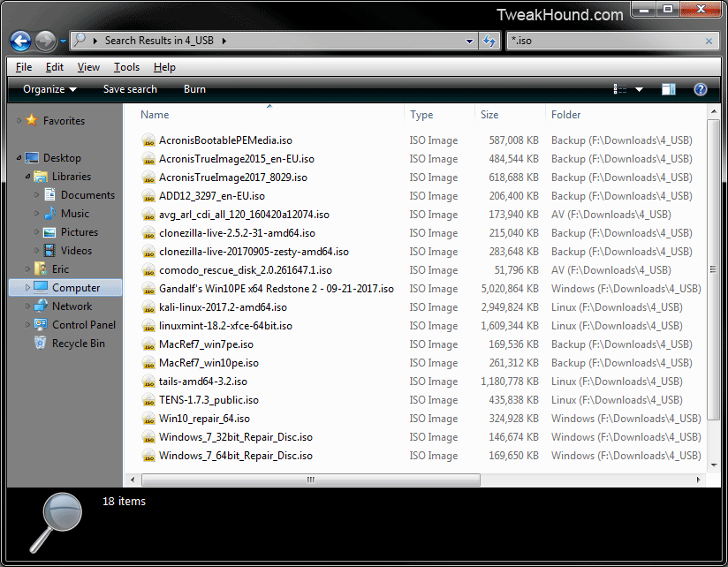
Task: Click the 5,020,864 KB size cell
Action: click(x=510, y=289)
